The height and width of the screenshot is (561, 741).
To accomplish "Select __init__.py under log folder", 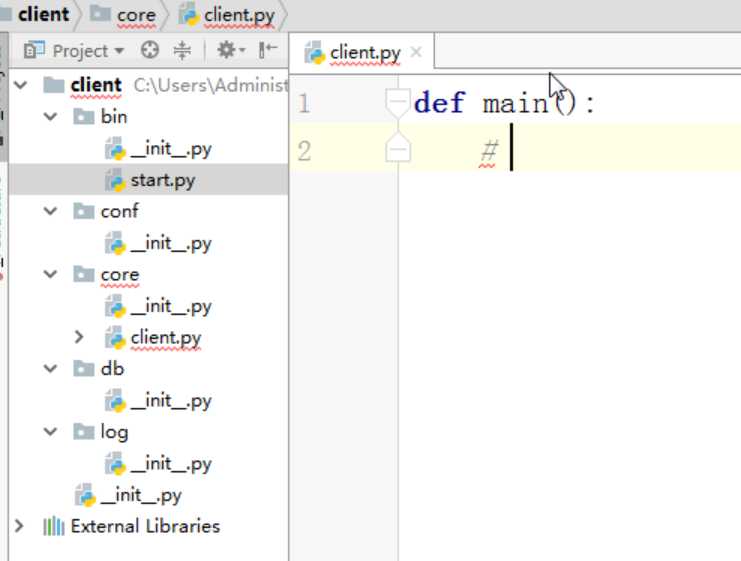I will (171, 463).
